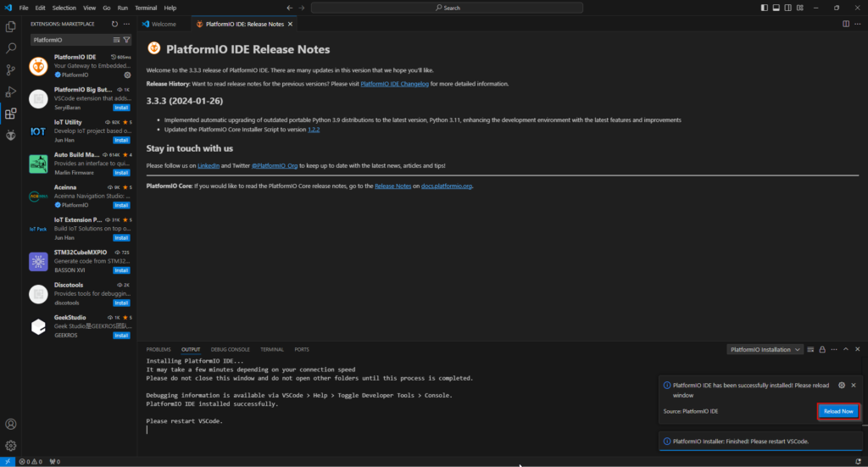Viewport: 868px width, 467px height.
Task: Switch to the Welcome tab
Action: point(164,25)
